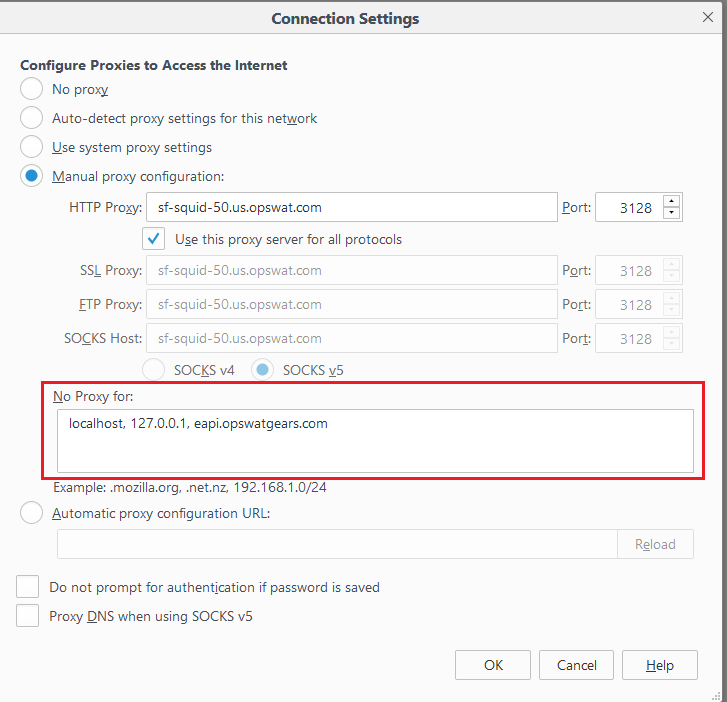Enable Do not prompt for authentication checkbox
Screen dimensions: 727x702
pyautogui.click(x=27, y=587)
